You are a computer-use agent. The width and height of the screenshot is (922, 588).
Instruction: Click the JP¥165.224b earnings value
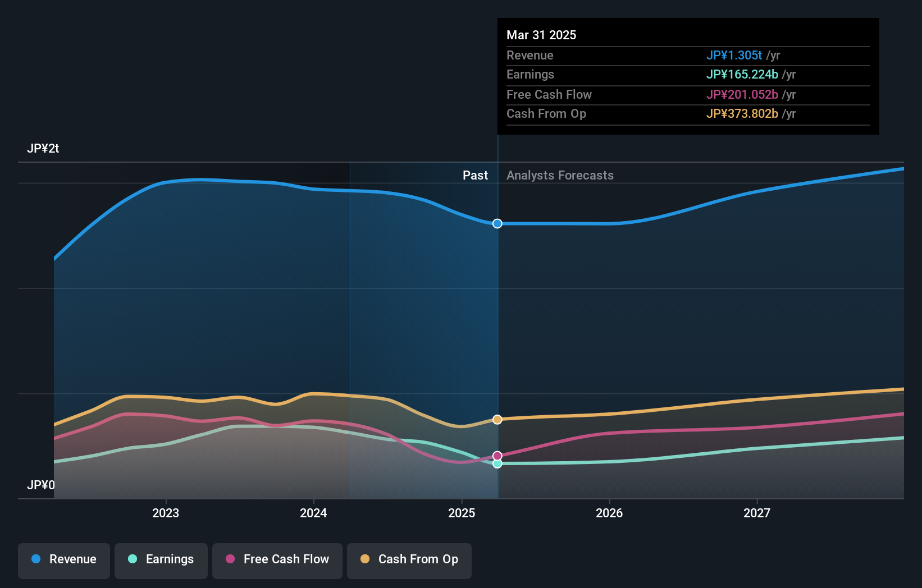point(742,74)
